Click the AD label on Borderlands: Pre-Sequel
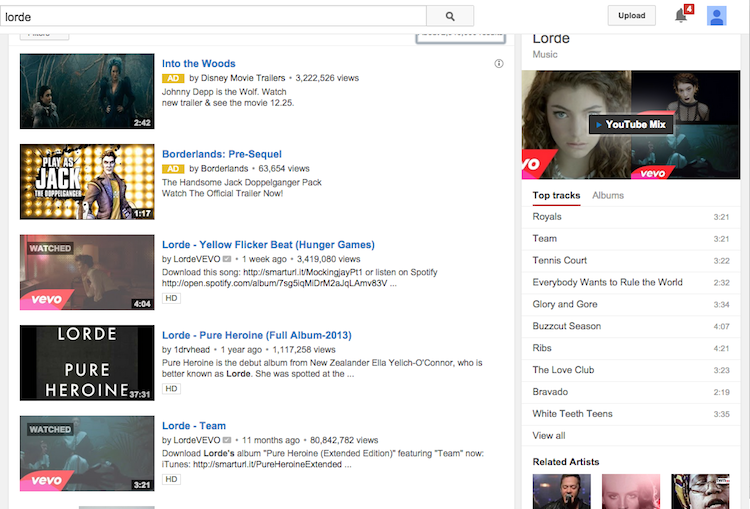The height and width of the screenshot is (509, 750). 173,169
